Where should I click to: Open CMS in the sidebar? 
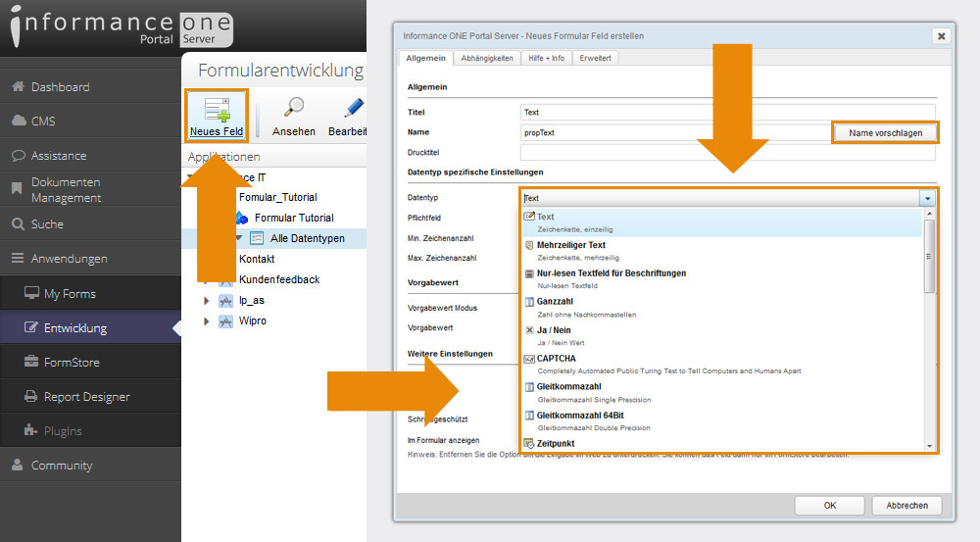click(90, 121)
